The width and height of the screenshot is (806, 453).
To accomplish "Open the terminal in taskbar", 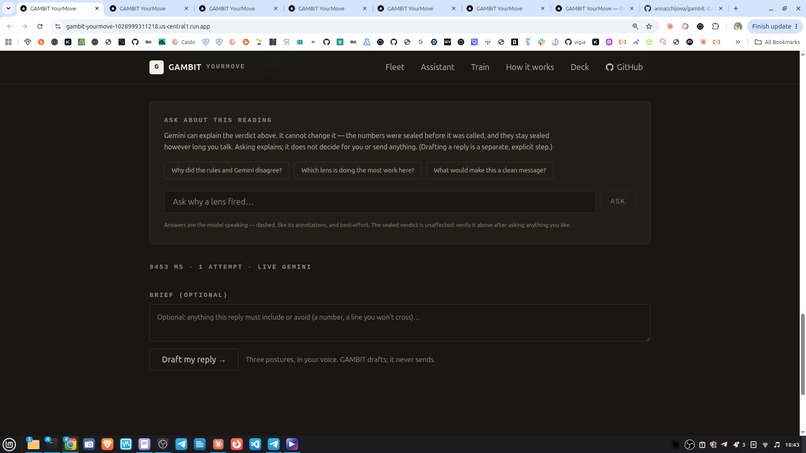I will coord(51,444).
